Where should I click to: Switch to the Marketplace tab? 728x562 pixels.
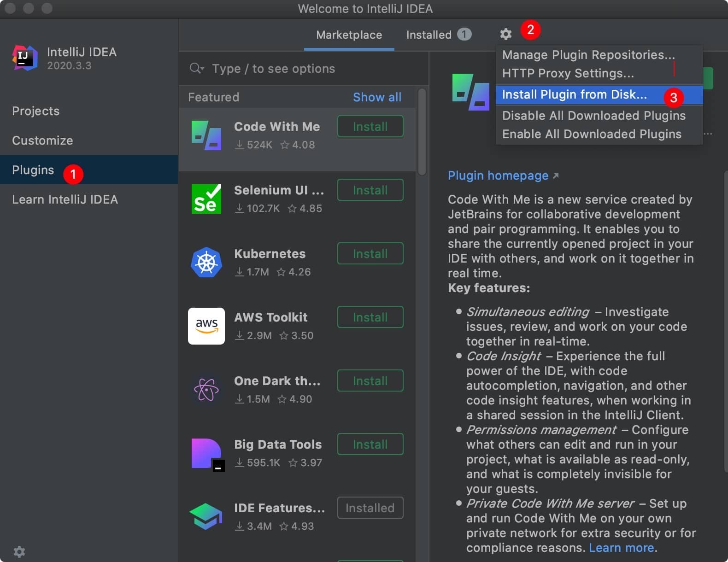(x=349, y=35)
